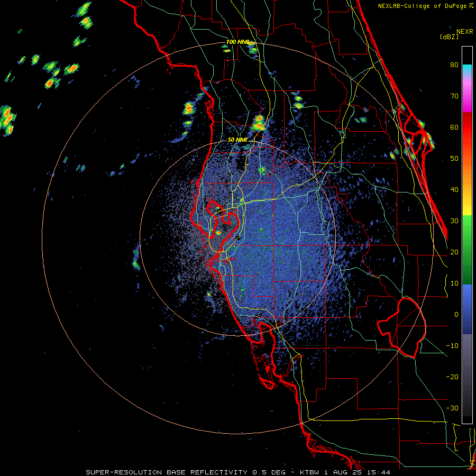
Task: Click the Lake Okeechobee outline on the map
Action: click(401, 327)
